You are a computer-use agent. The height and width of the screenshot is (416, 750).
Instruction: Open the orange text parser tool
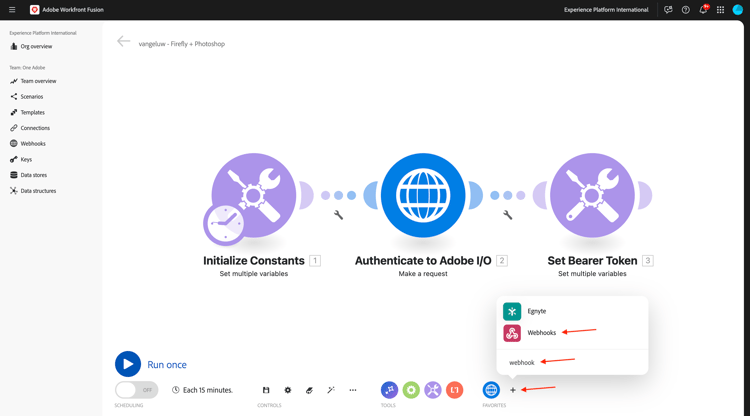pos(454,390)
